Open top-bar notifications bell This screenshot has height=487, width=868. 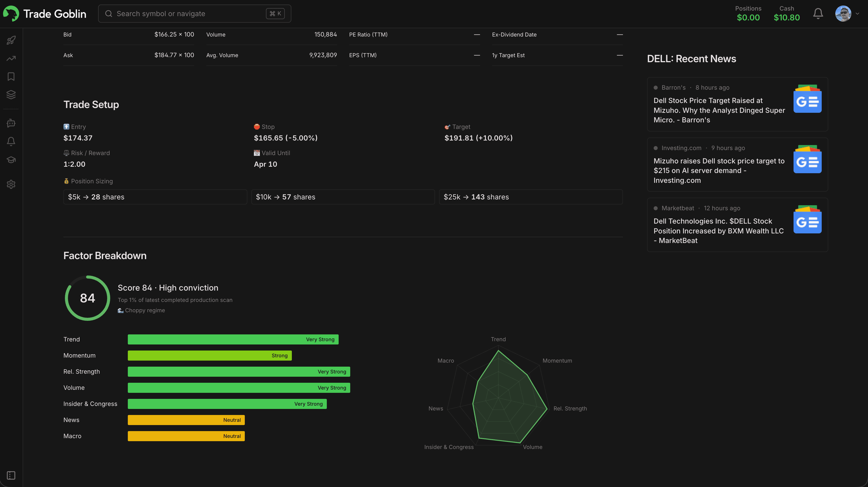coord(818,14)
